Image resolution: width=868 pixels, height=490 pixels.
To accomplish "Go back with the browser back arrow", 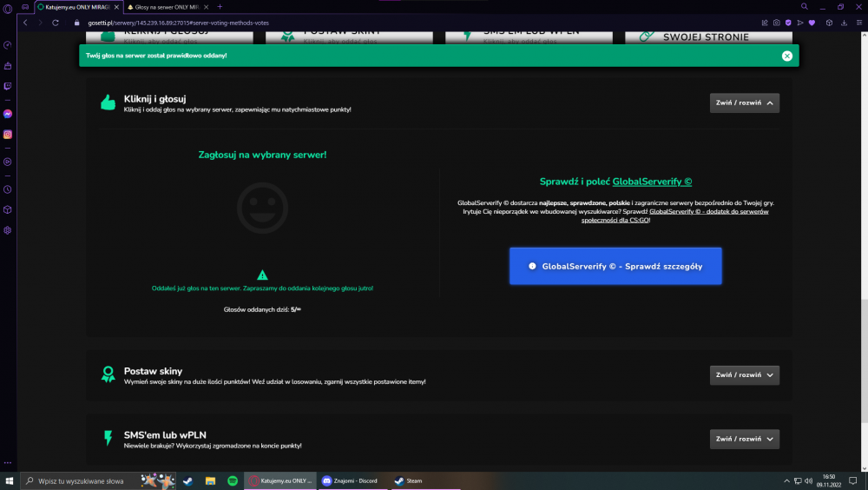I will tap(25, 23).
